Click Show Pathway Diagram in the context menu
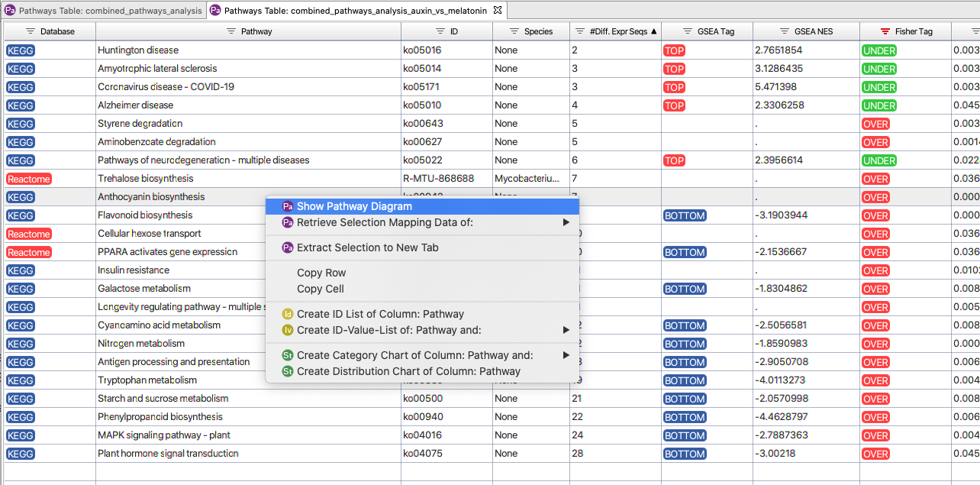Viewport: 980px width, 485px height. (354, 206)
